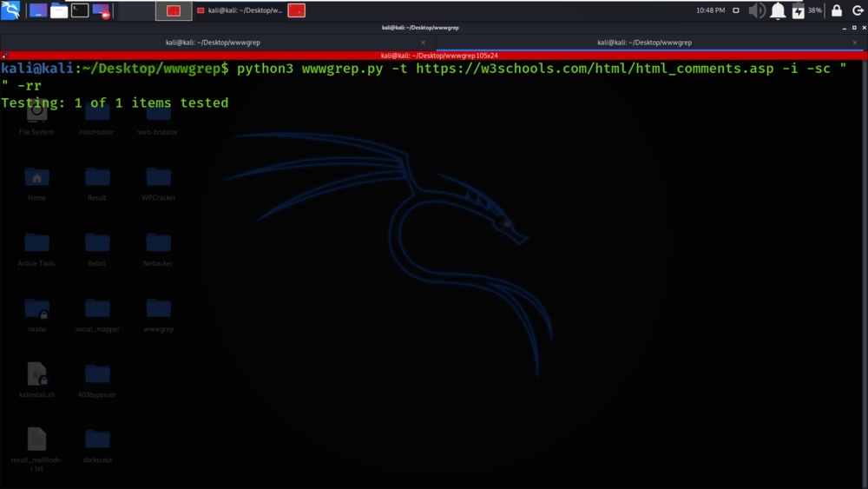Click the red terminator title bar 105x24
This screenshot has width=868, height=489.
coord(439,56)
